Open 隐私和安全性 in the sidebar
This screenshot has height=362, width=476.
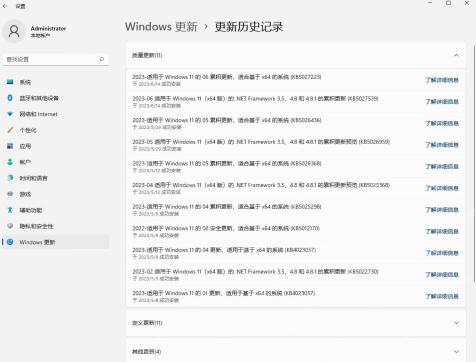point(55,226)
